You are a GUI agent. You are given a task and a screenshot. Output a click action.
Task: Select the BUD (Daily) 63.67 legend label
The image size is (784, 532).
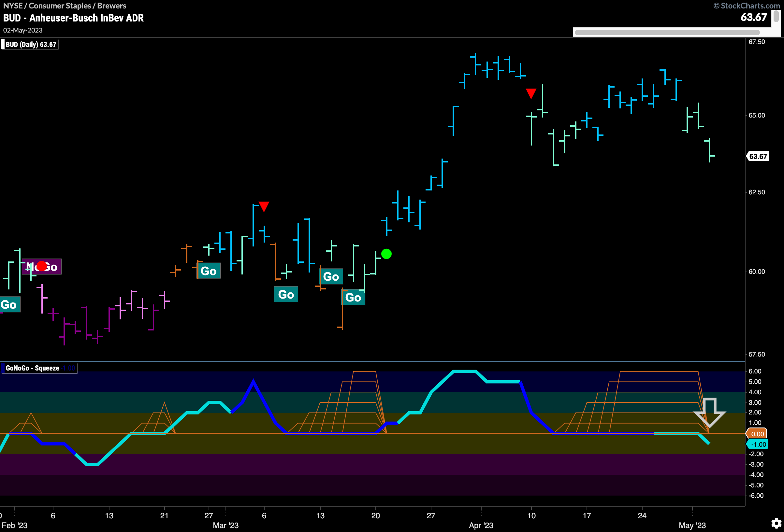click(x=30, y=45)
